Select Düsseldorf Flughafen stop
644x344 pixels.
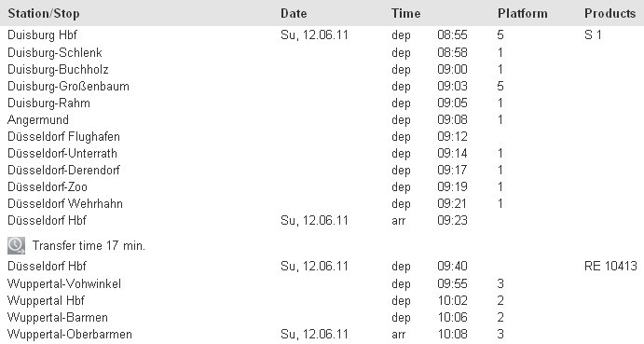[x=63, y=137]
